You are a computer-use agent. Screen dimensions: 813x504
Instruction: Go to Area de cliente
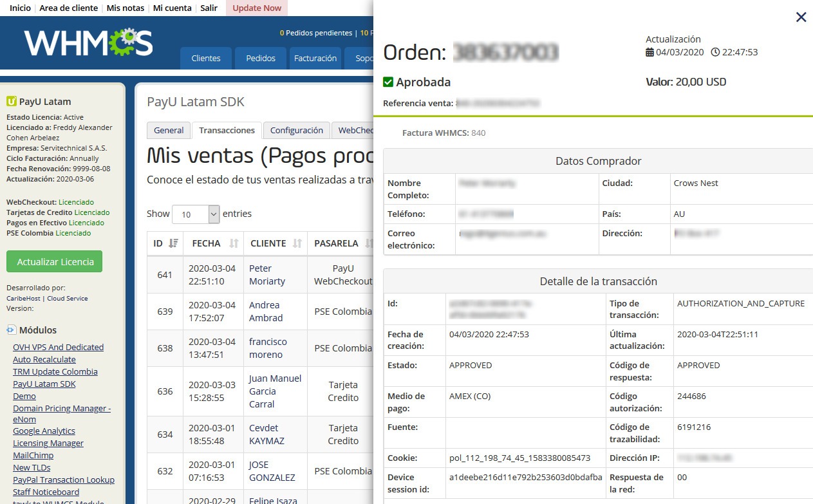[69, 8]
